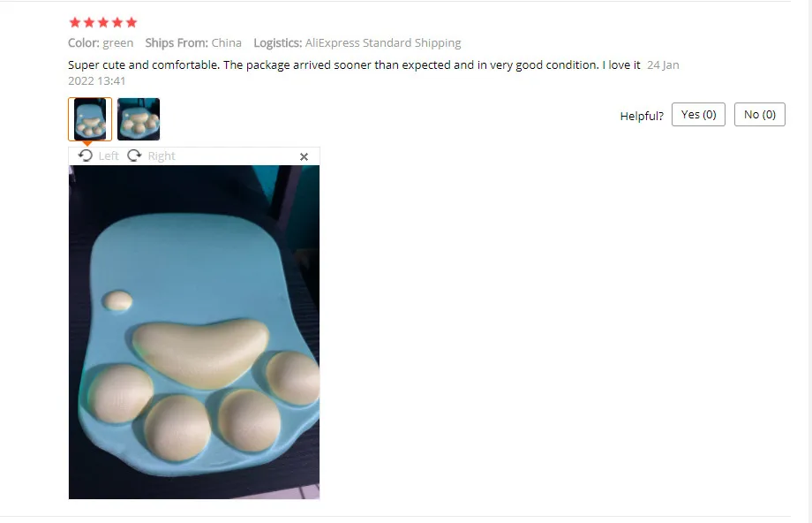Mark the review helpful with Yes (0)
The height and width of the screenshot is (523, 812).
click(698, 115)
